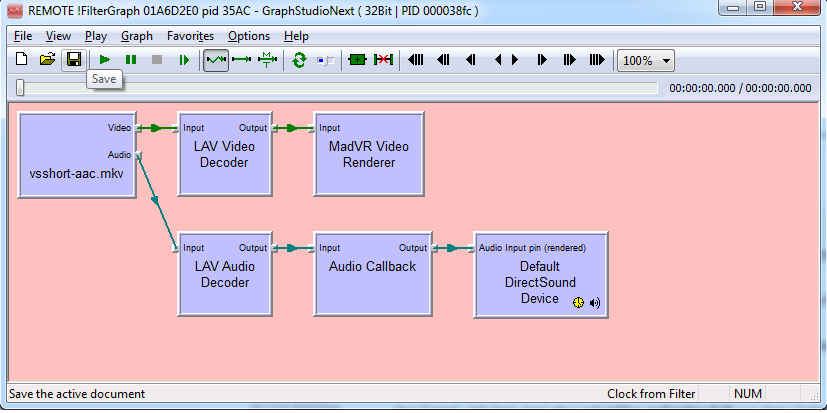Create a new graph document

[x=22, y=60]
